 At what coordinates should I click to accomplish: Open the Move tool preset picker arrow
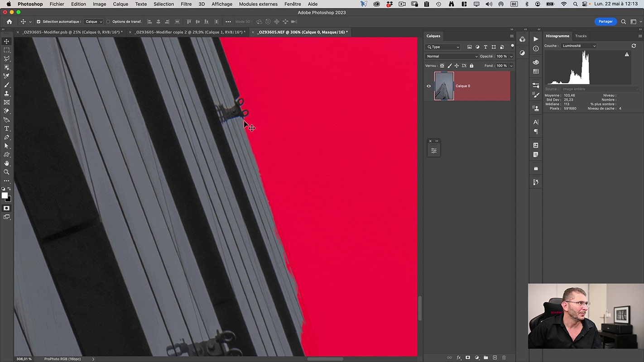[x=30, y=22]
